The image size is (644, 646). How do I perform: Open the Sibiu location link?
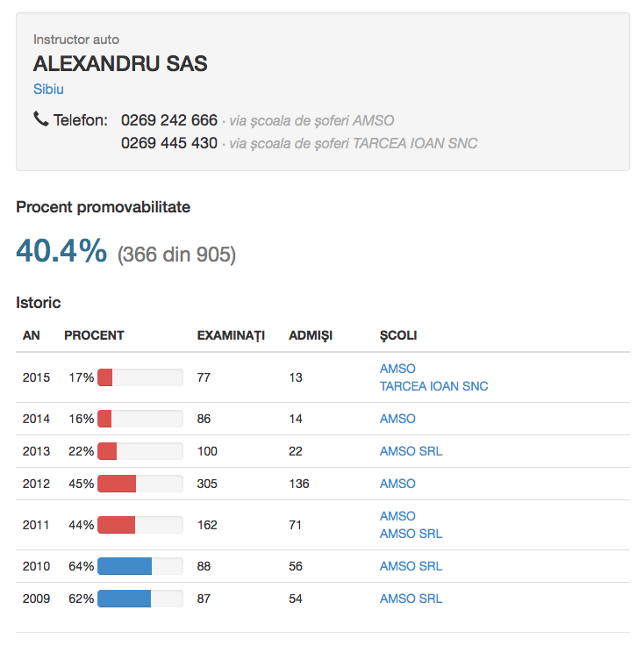coord(48,89)
